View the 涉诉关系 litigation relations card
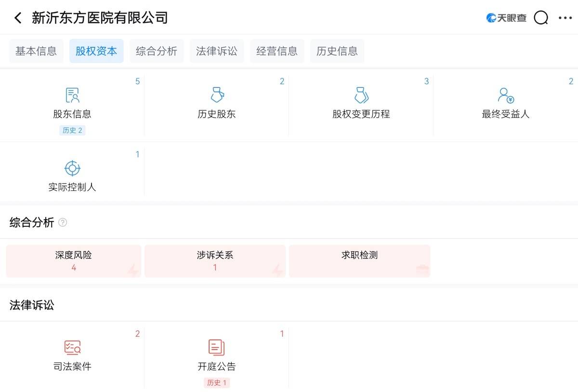Viewport: 578px width, 392px height. 215,261
